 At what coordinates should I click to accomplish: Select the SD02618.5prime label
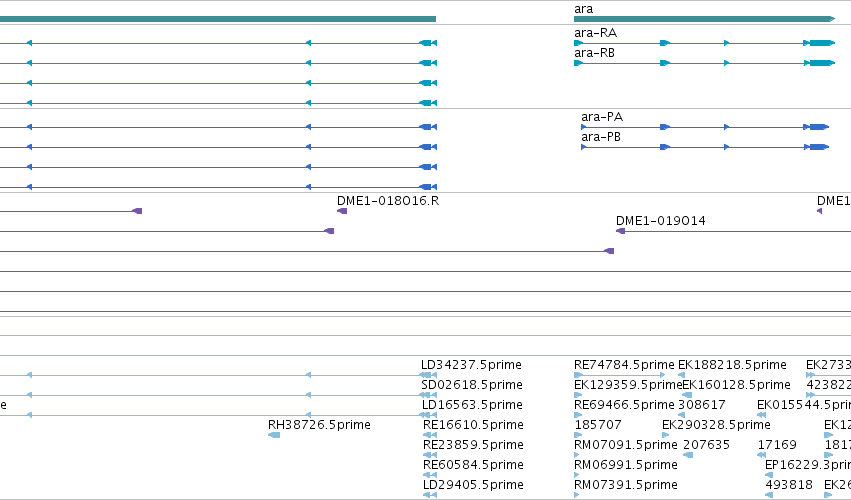point(472,385)
